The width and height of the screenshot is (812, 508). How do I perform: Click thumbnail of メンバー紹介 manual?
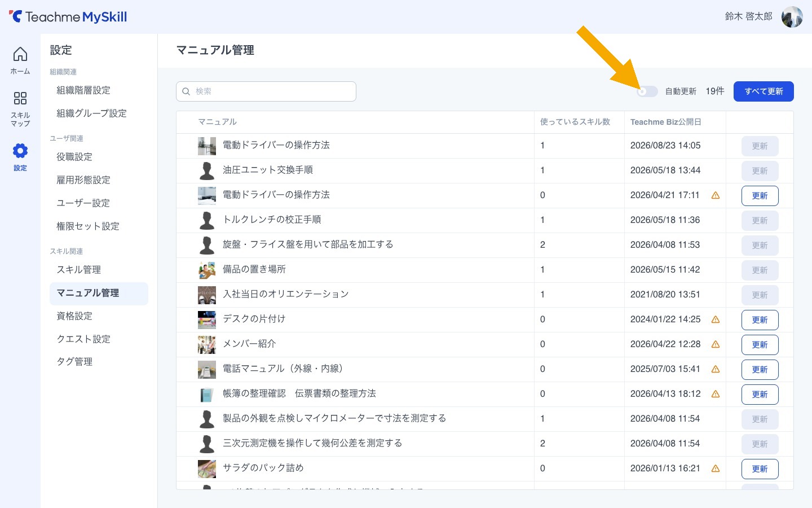coord(207,345)
